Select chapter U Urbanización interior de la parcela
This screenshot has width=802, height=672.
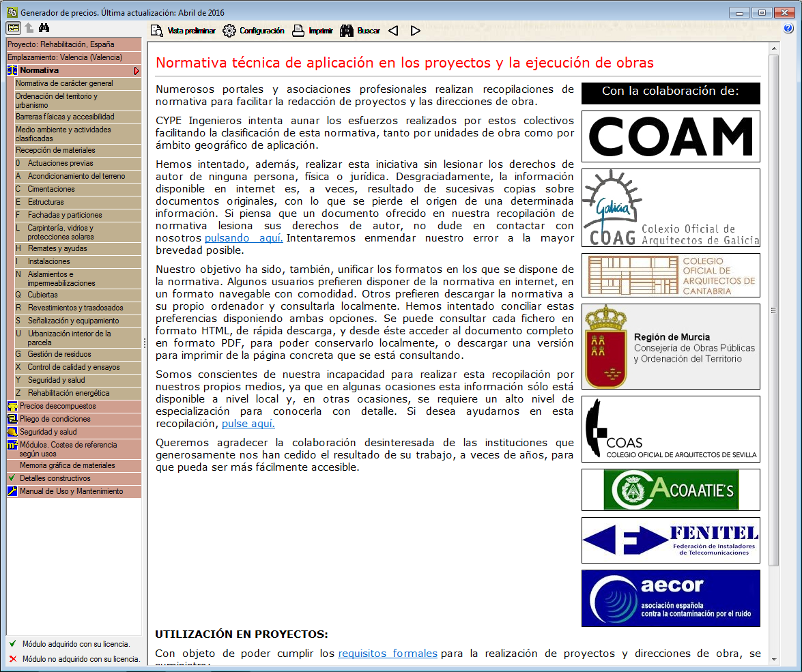click(78, 338)
